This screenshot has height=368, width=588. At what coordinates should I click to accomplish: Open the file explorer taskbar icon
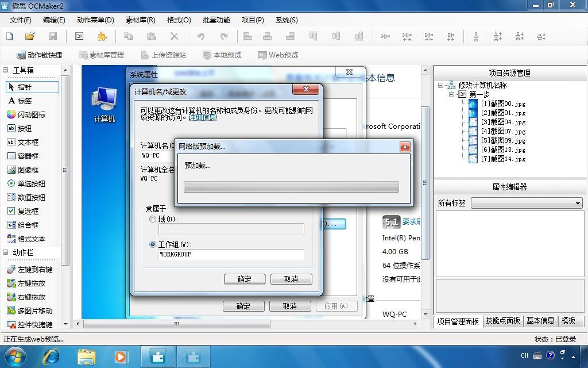click(86, 356)
